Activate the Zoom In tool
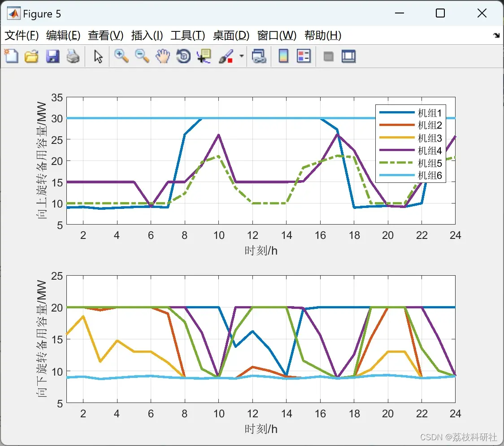 coord(122,56)
